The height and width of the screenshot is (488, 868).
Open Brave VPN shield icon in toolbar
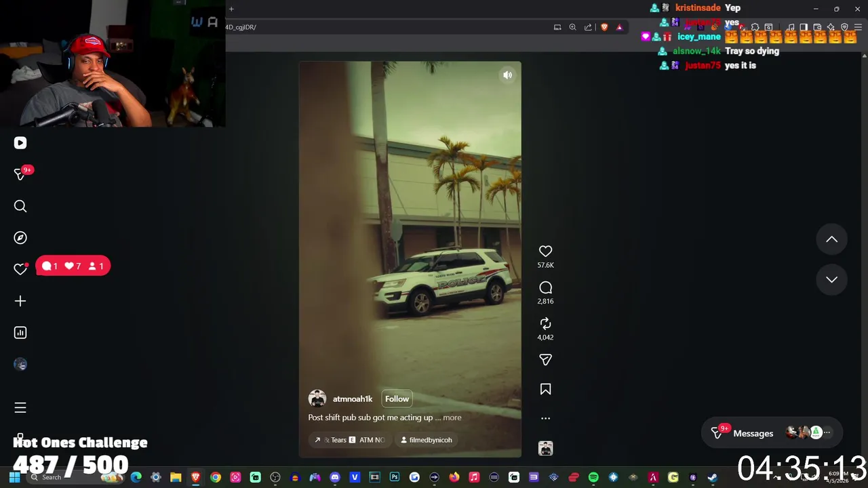pos(844,27)
